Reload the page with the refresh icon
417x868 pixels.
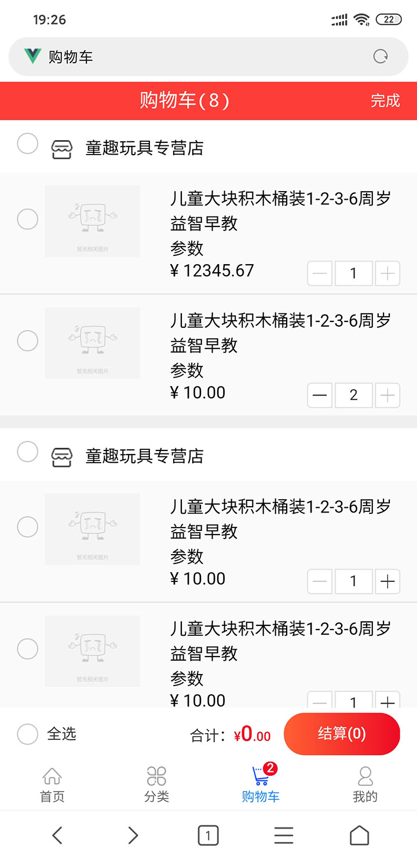(381, 57)
